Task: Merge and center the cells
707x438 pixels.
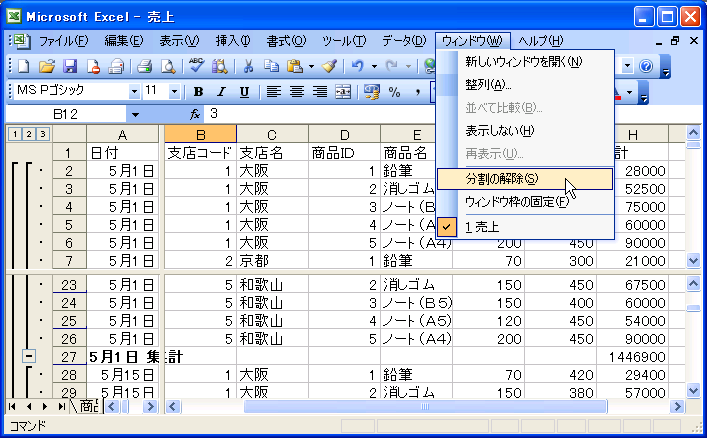Action: click(x=343, y=92)
